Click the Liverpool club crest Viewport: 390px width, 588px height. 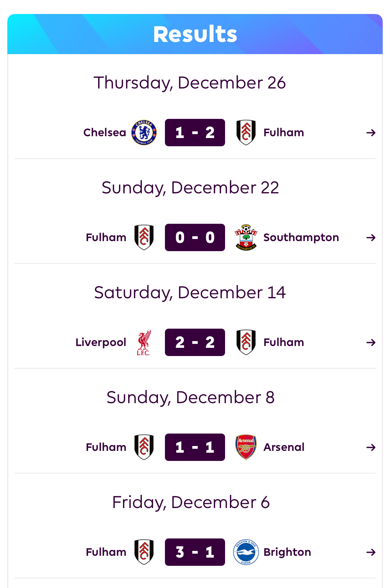[x=144, y=342]
